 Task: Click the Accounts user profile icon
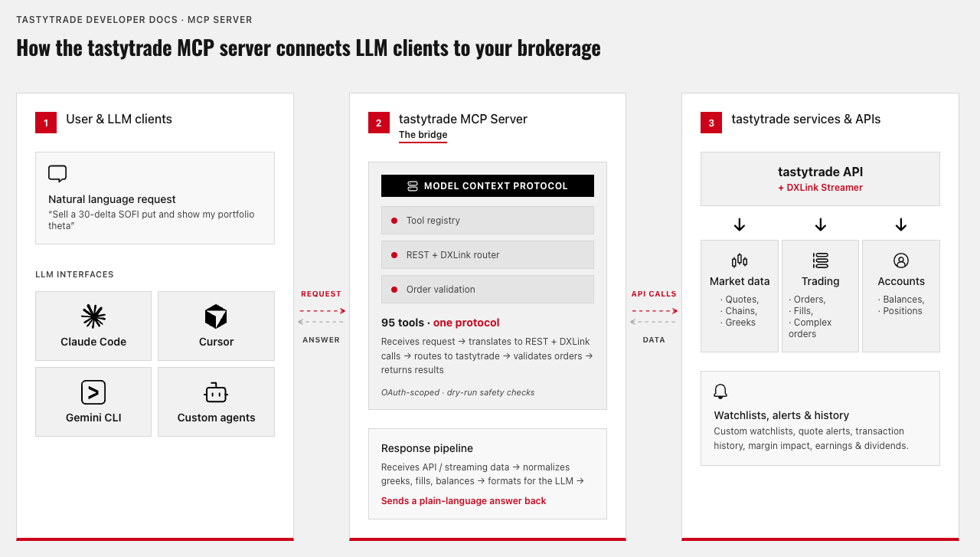tap(901, 260)
